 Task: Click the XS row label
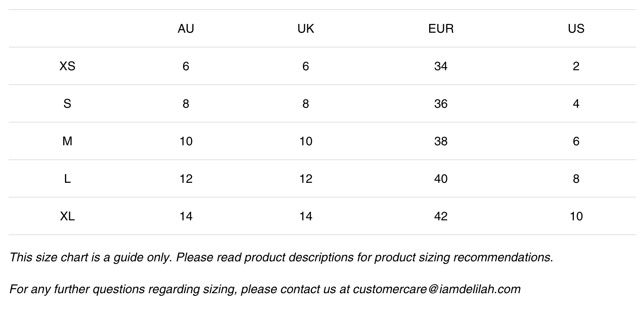(67, 66)
